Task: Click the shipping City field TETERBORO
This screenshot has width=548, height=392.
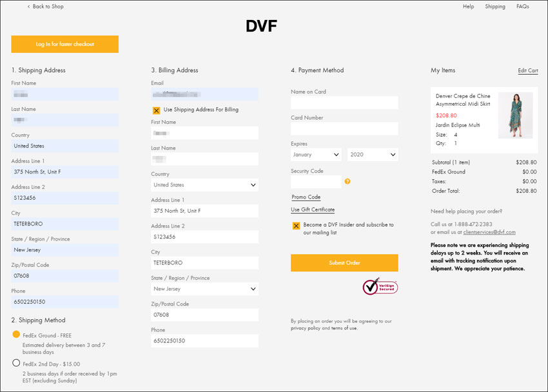Action: point(65,224)
